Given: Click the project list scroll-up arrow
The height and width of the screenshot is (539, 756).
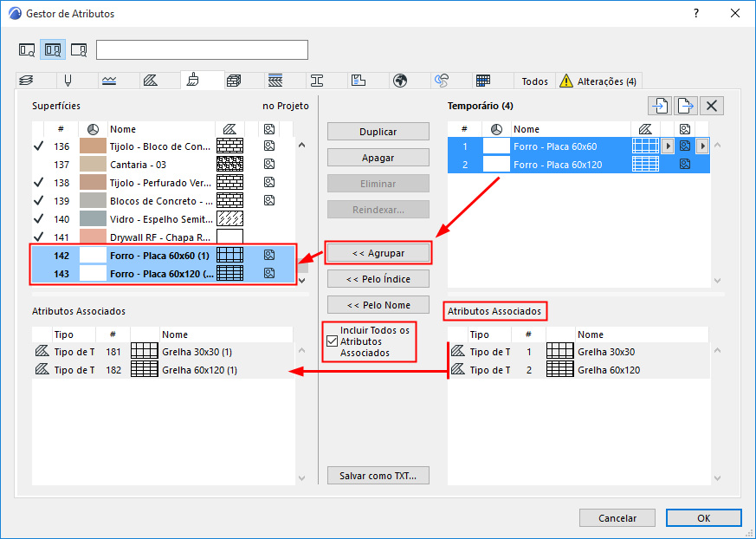Looking at the screenshot, I should pos(302,145).
